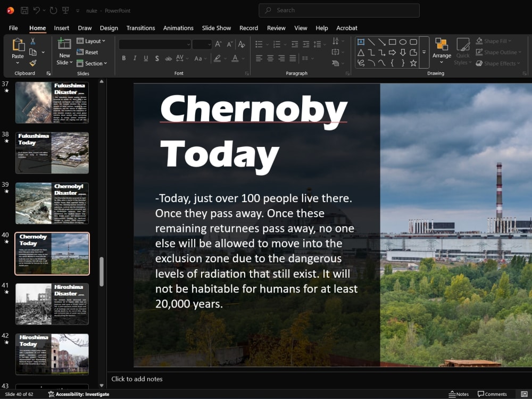Switch to the Insert tab

[x=61, y=28]
